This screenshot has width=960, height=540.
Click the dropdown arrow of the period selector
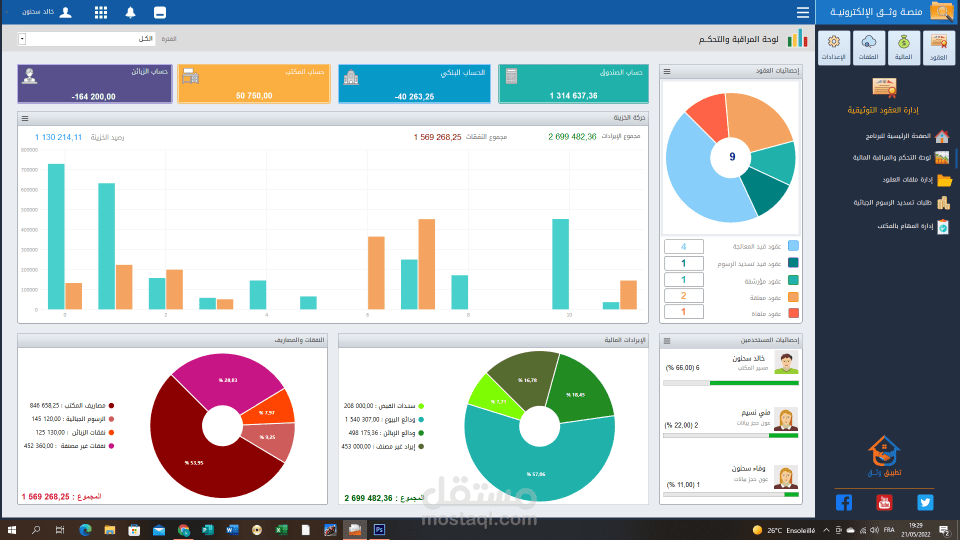coord(22,39)
